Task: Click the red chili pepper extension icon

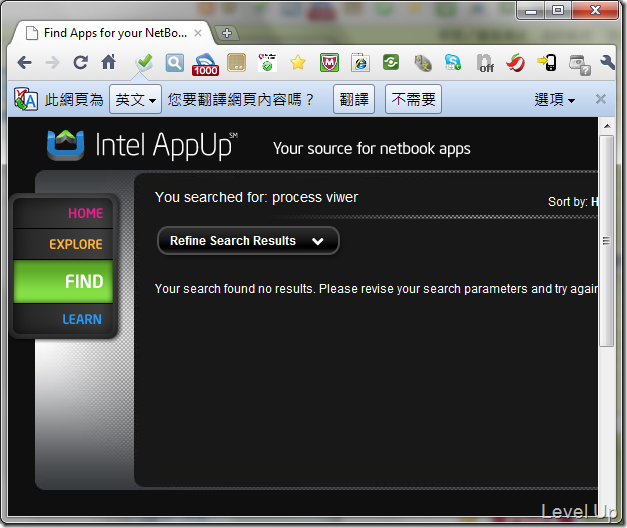Action: 516,62
